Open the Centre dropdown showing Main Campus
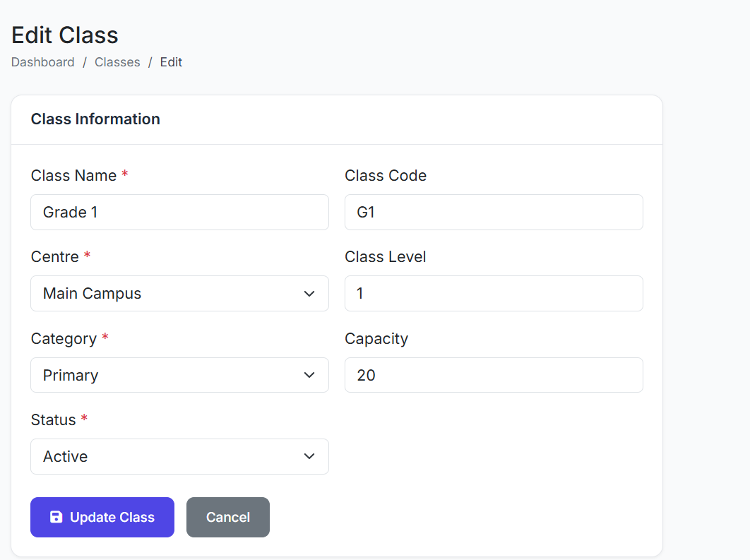 (179, 294)
